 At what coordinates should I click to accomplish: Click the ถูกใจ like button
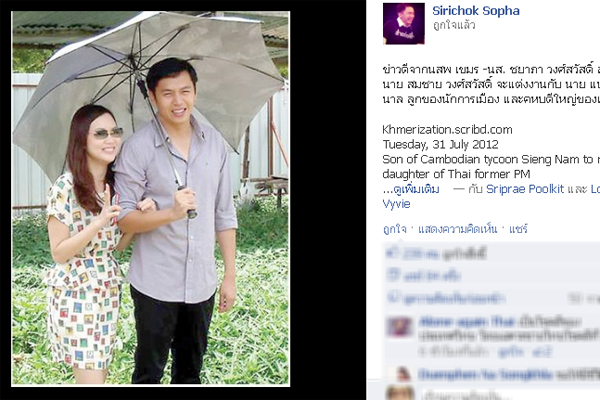click(x=395, y=229)
